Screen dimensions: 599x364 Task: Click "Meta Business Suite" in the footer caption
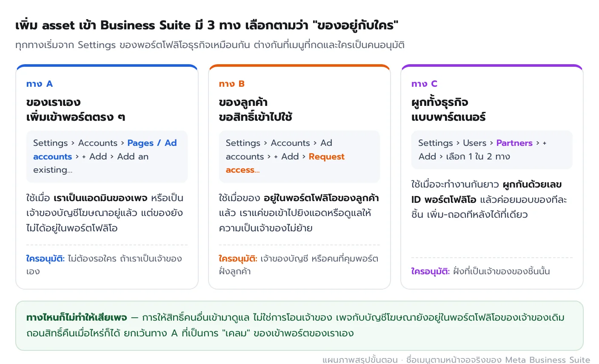(x=548, y=360)
